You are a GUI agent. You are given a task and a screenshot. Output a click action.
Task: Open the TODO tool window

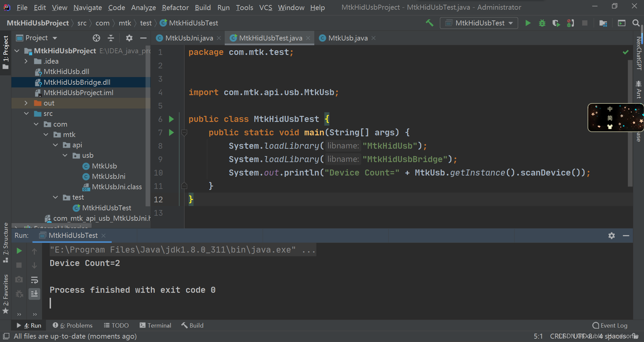click(116, 325)
